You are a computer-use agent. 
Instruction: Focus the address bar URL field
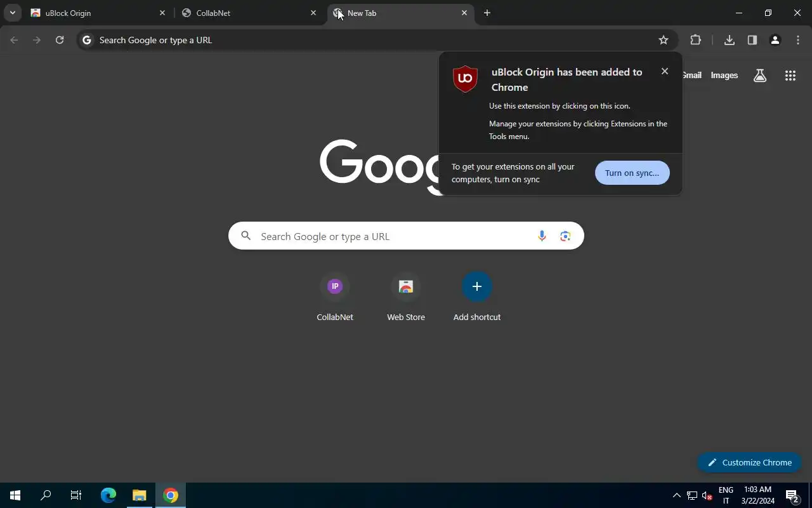click(377, 40)
